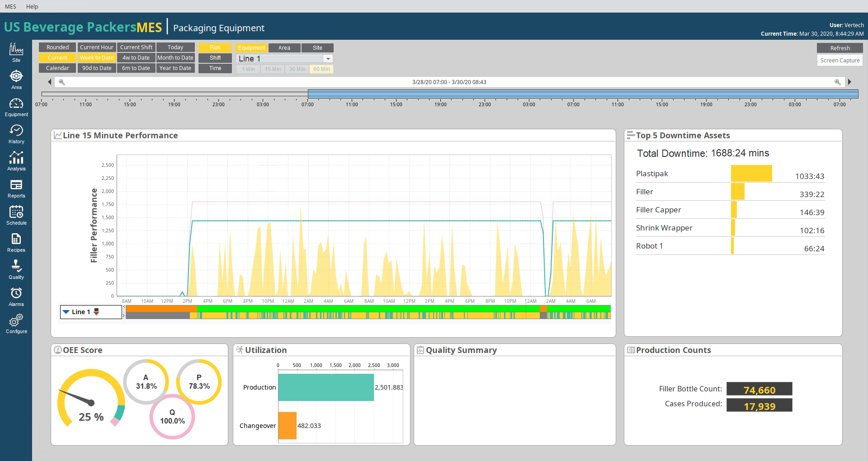Image resolution: width=868 pixels, height=461 pixels.
Task: Click the blue selected timeline range bar
Action: click(x=583, y=94)
